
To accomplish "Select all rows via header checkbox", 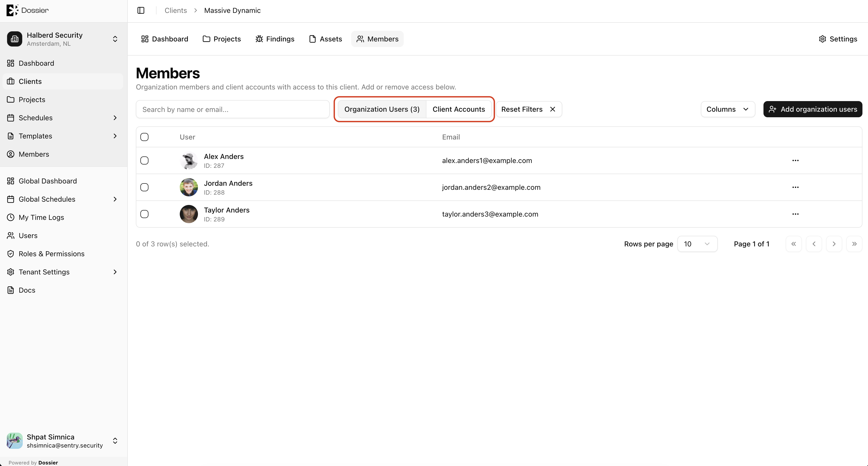I will 144,137.
